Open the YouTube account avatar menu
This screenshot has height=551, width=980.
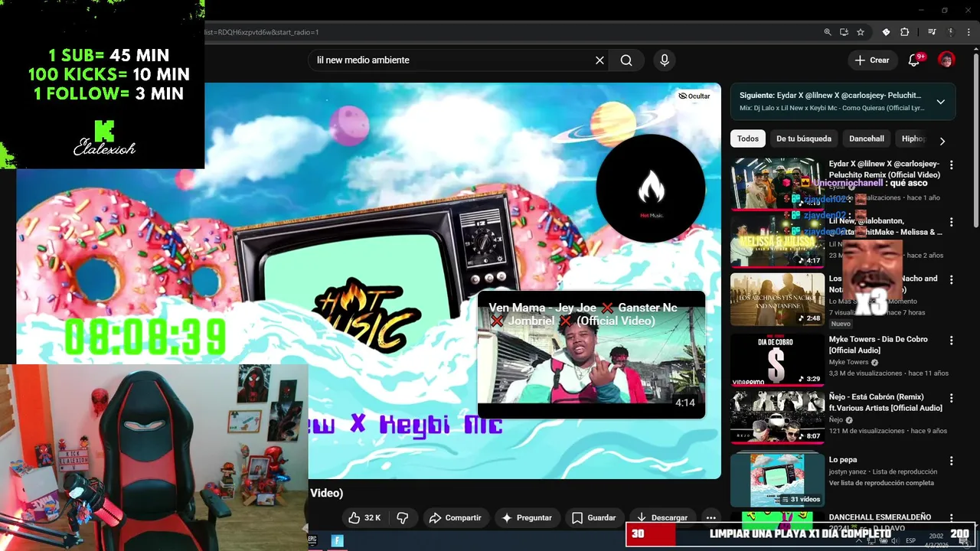947,60
